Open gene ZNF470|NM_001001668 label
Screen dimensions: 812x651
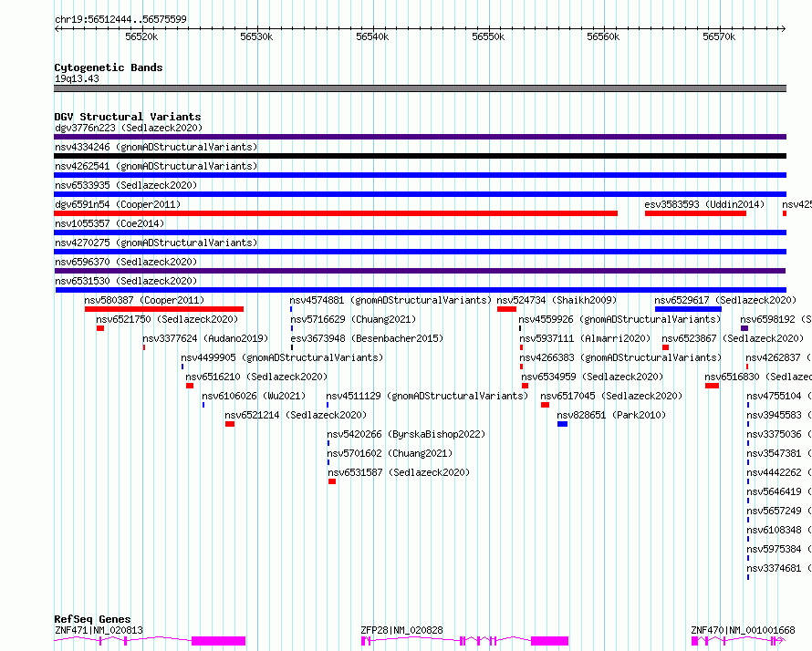coord(743,630)
